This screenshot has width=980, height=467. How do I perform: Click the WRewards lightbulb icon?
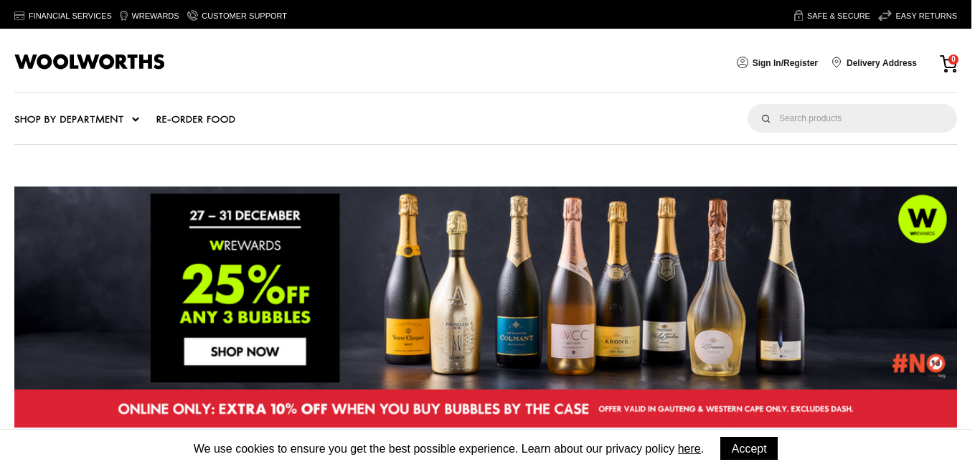coord(123,16)
